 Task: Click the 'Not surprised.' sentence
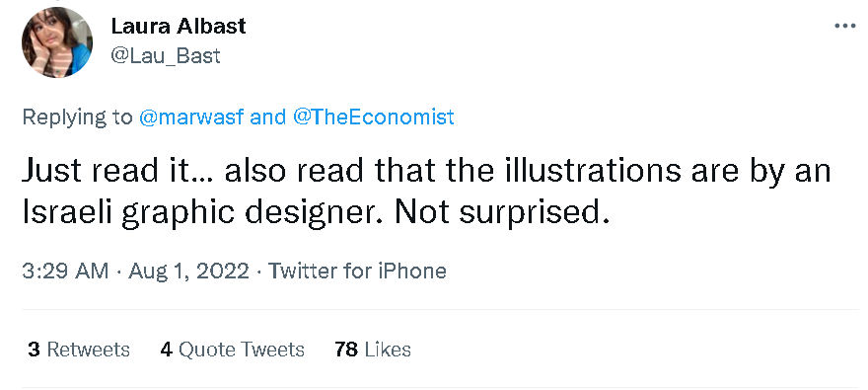click(502, 212)
